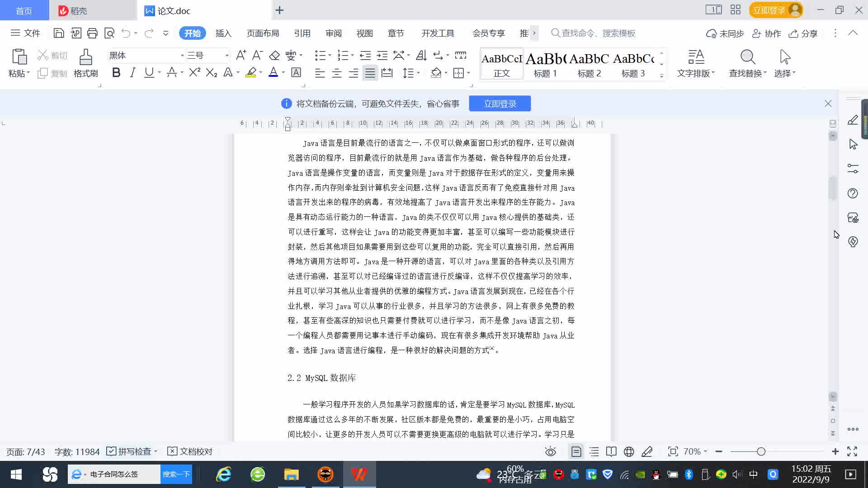Toggle bold formatting

click(x=116, y=73)
